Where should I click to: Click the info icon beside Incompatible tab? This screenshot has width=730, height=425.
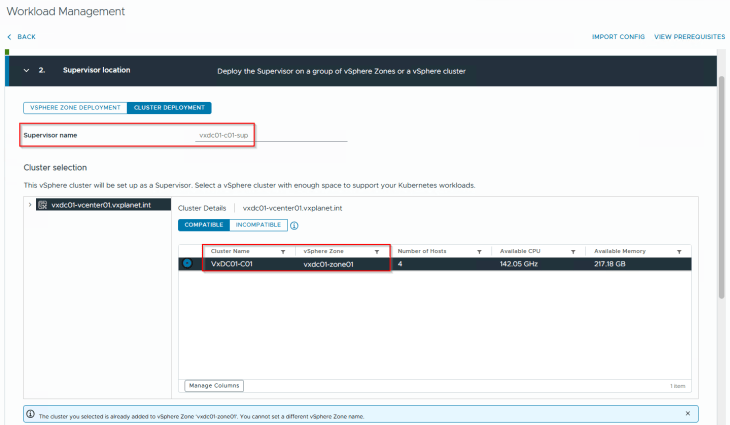point(294,225)
